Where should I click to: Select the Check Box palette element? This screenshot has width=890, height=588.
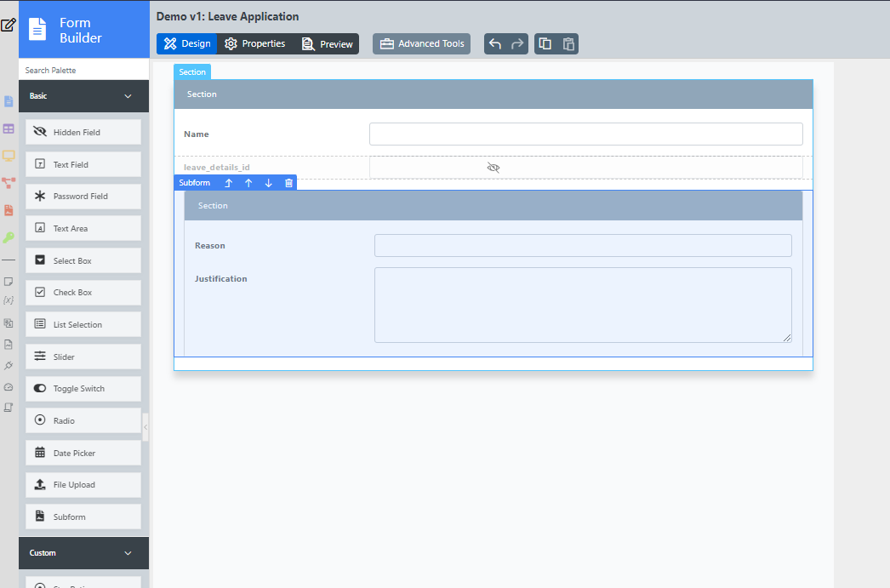[x=83, y=293]
